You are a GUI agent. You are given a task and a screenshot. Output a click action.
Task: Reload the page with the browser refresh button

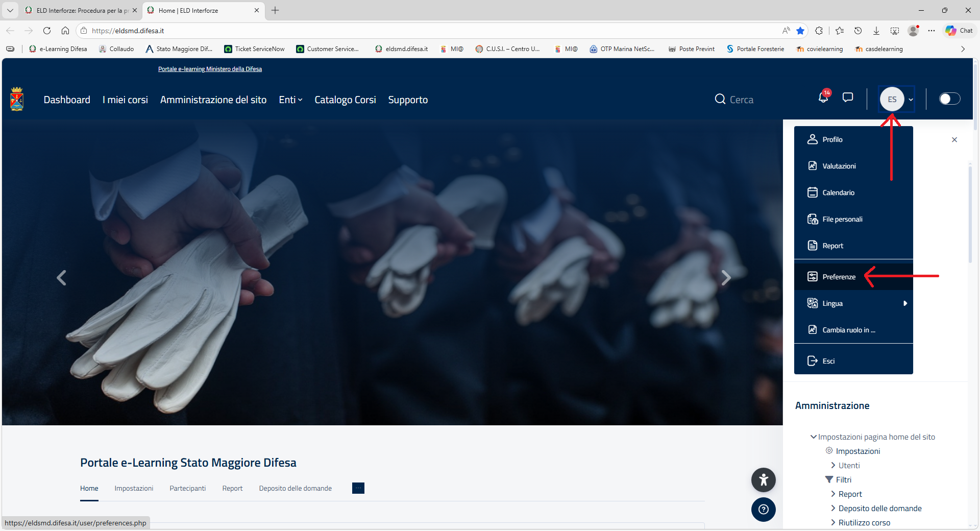47,31
